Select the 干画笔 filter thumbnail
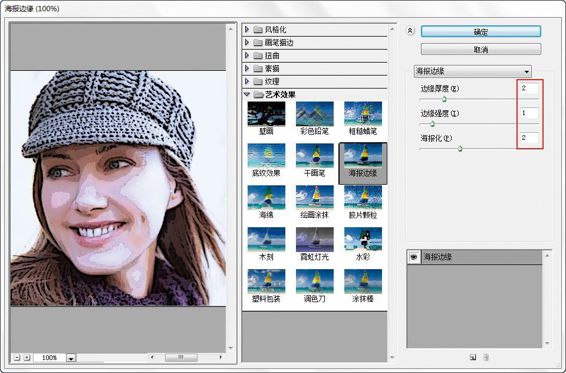The height and width of the screenshot is (373, 566). point(314,160)
